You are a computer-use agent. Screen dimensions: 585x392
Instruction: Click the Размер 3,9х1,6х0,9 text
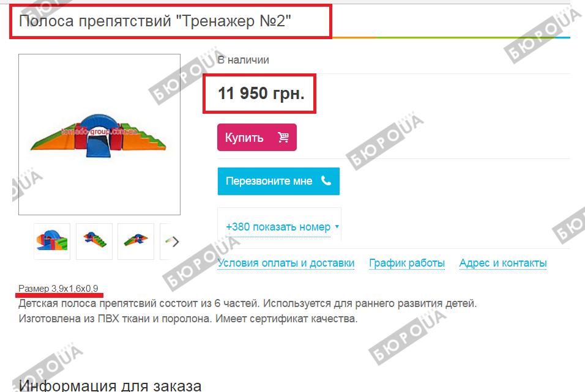tap(58, 288)
